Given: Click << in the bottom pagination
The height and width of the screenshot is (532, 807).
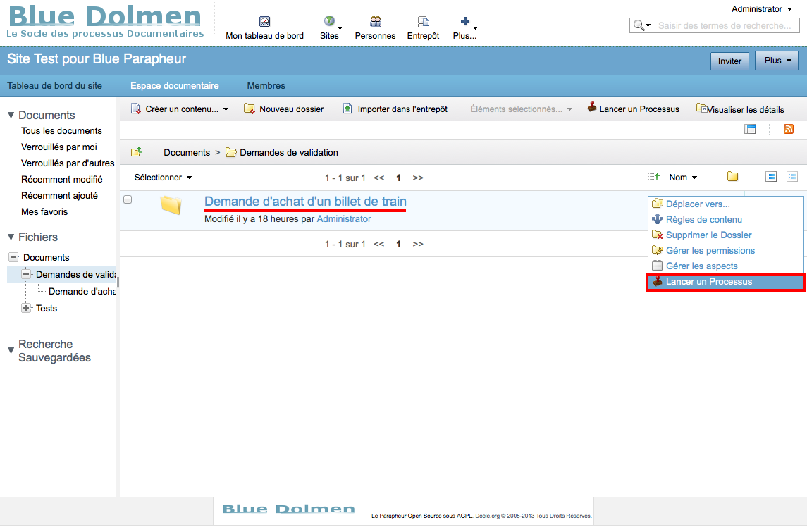Looking at the screenshot, I should [379, 245].
